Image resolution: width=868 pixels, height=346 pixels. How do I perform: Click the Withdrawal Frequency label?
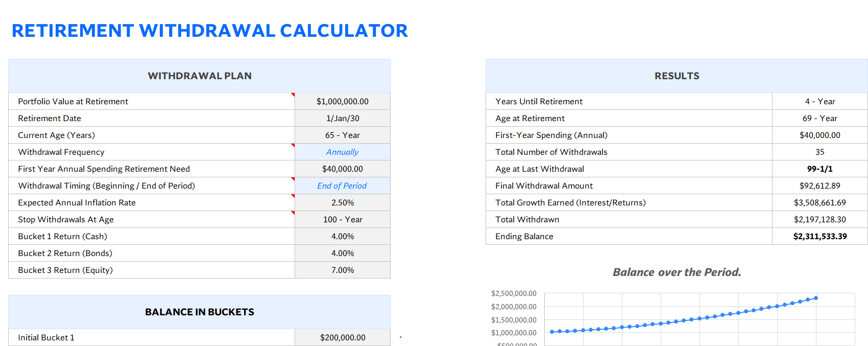pyautogui.click(x=61, y=152)
